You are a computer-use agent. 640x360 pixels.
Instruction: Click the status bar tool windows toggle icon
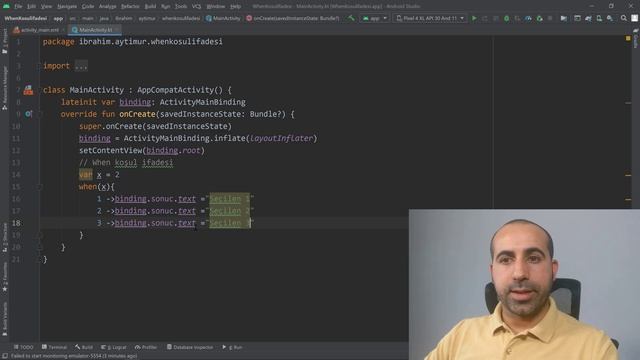tap(4, 356)
